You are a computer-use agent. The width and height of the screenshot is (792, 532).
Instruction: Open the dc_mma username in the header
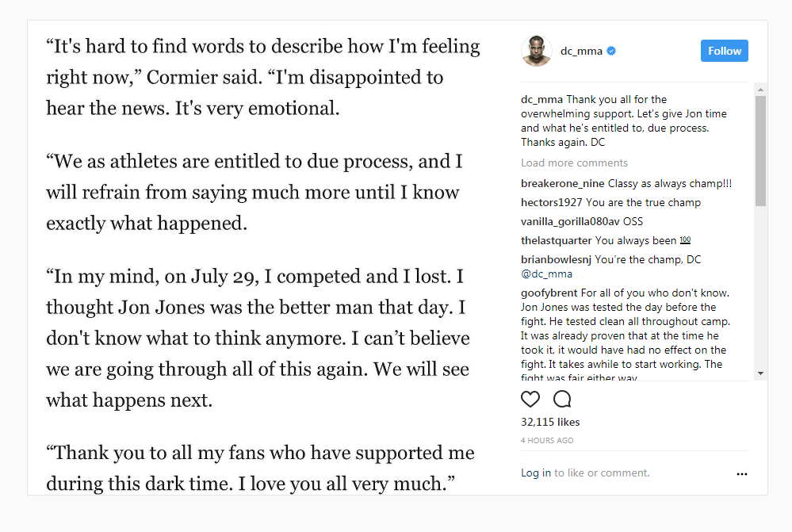(x=581, y=51)
